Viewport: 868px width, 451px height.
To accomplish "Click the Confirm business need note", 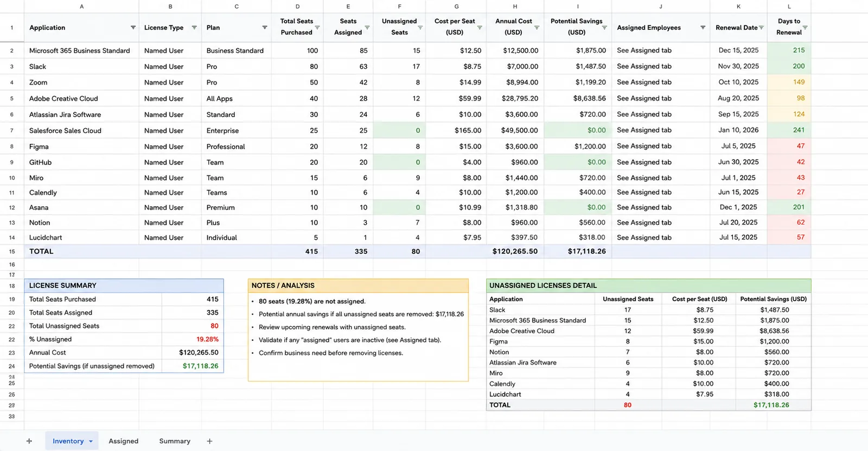I will 331,353.
